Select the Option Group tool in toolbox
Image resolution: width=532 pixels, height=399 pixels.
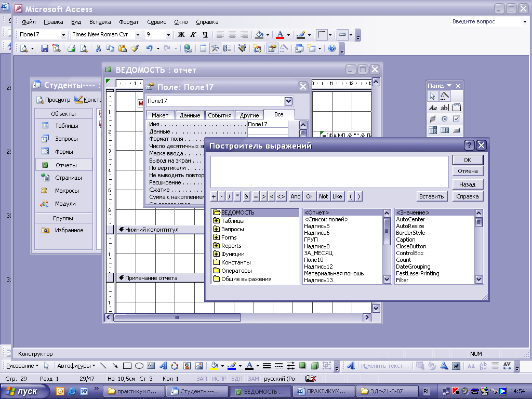(457, 108)
